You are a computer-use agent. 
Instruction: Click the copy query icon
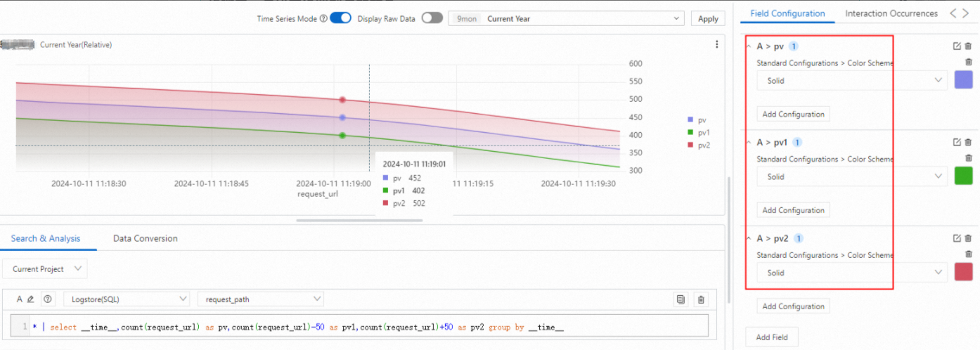(x=681, y=299)
